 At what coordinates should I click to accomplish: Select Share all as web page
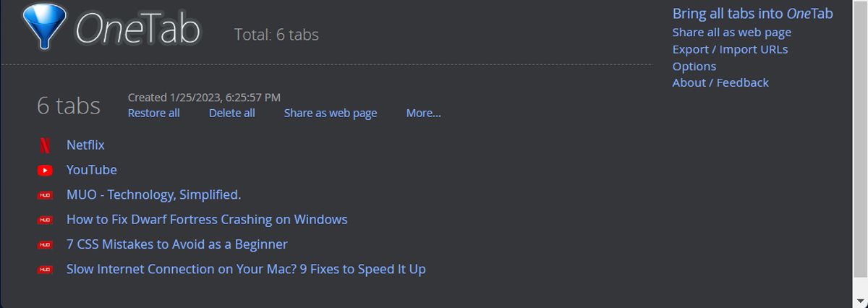pyautogui.click(x=731, y=32)
